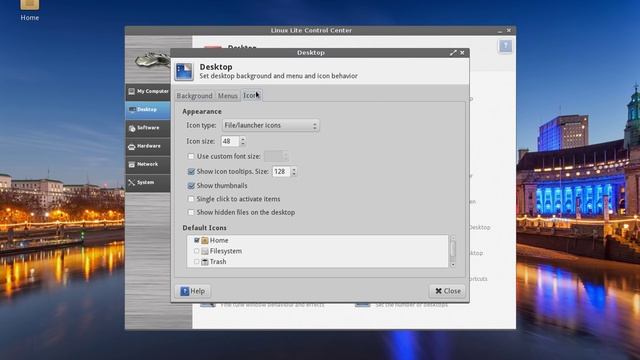Maximize the Desktop dialog window
The width and height of the screenshot is (640, 360).
point(453,53)
